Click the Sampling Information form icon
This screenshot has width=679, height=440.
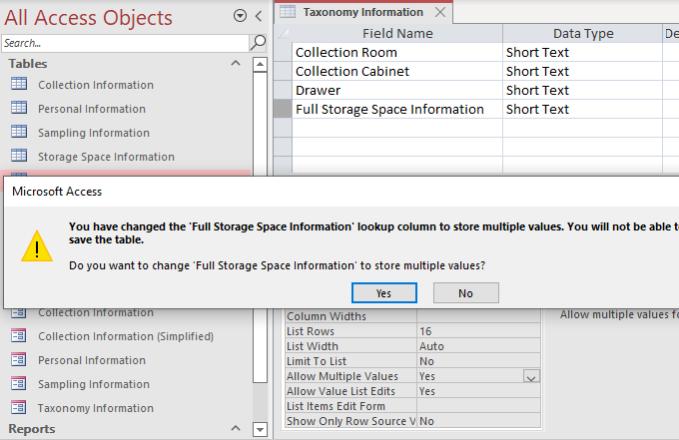point(19,383)
